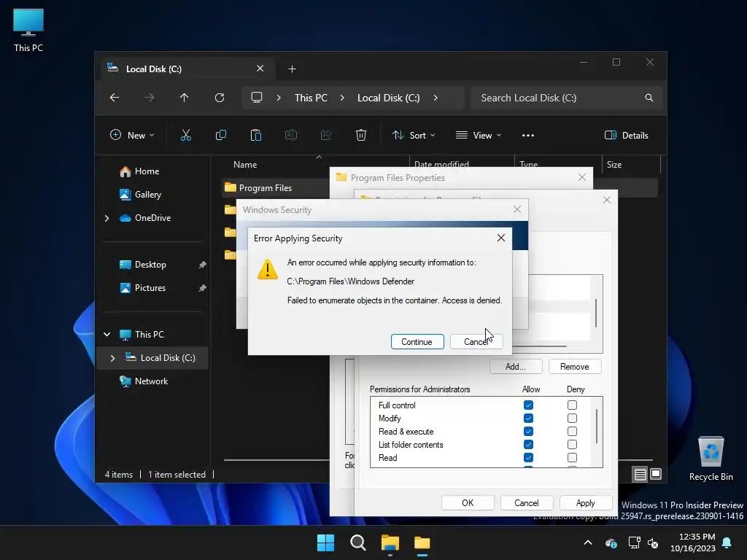This screenshot has height=560, width=747.
Task: Check Deny for Read permission
Action: coord(572,457)
